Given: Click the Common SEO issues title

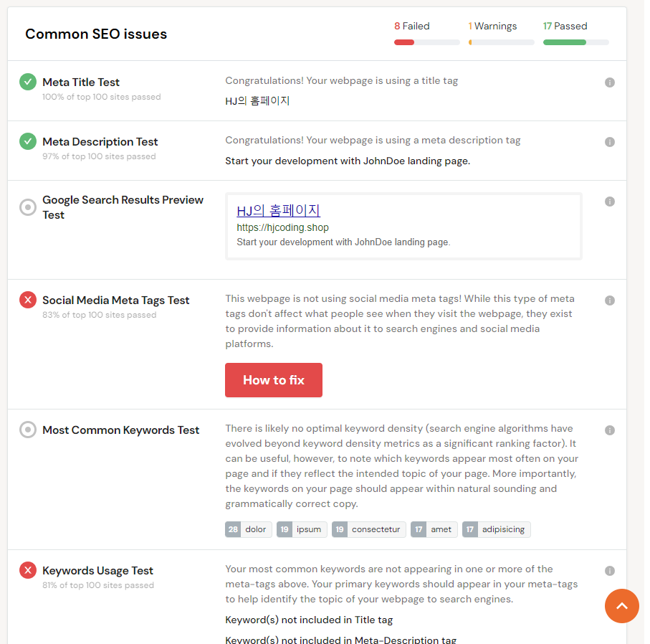Looking at the screenshot, I should click(x=96, y=34).
